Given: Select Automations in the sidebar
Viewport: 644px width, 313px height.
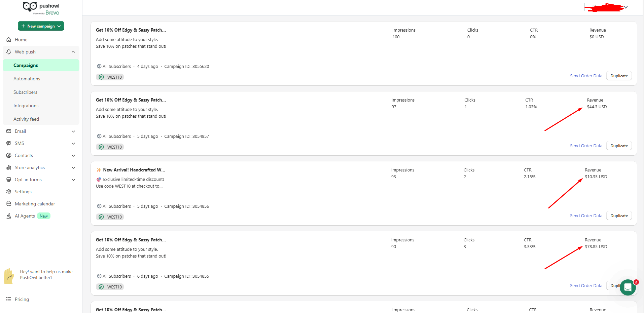Looking at the screenshot, I should 27,79.
